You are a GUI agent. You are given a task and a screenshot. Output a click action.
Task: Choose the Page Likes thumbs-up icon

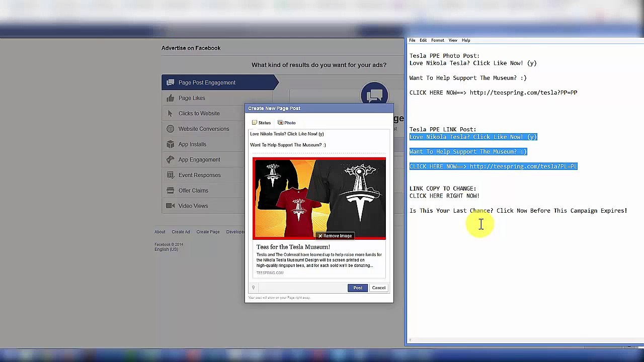(x=170, y=98)
